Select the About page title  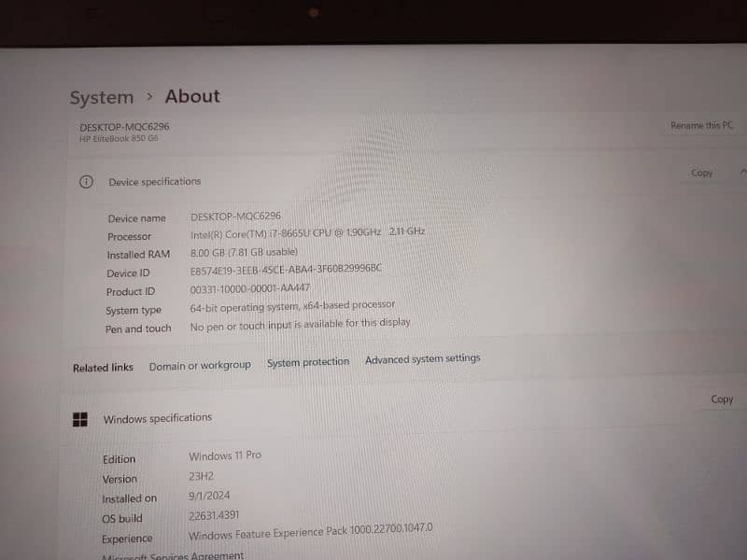[192, 97]
